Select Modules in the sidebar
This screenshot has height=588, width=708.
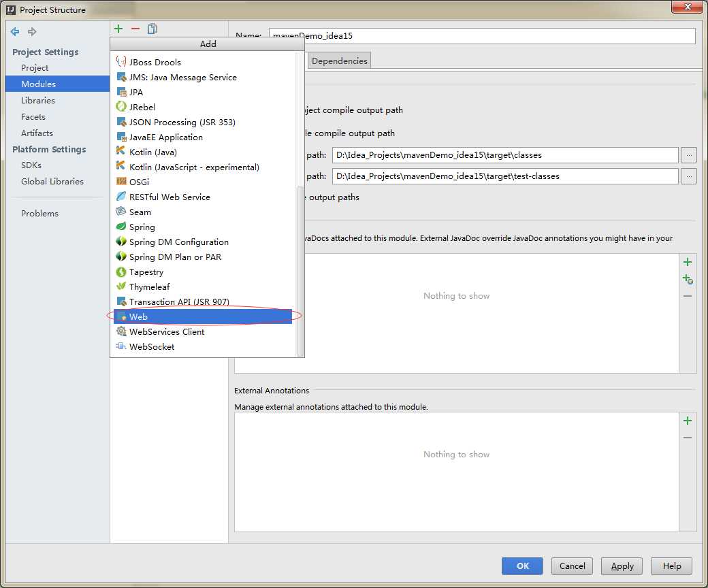tap(57, 84)
